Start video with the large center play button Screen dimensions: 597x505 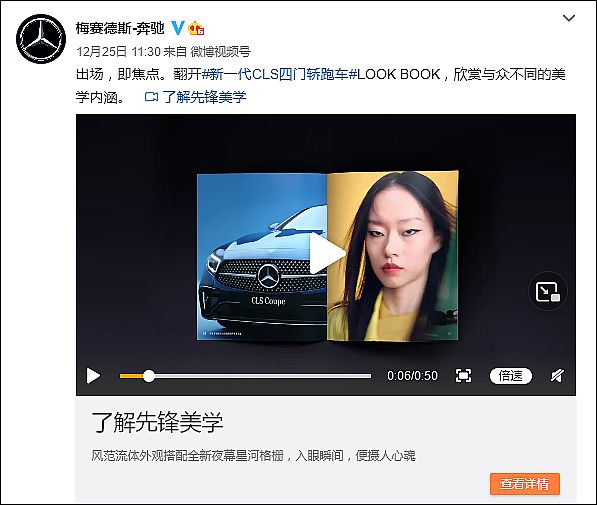click(326, 253)
